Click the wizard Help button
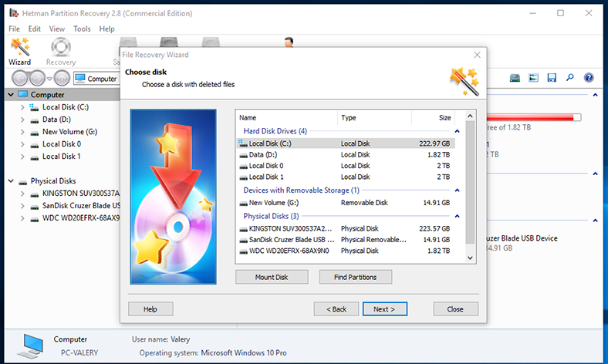Screen dimensions: 608x364 coord(150,309)
